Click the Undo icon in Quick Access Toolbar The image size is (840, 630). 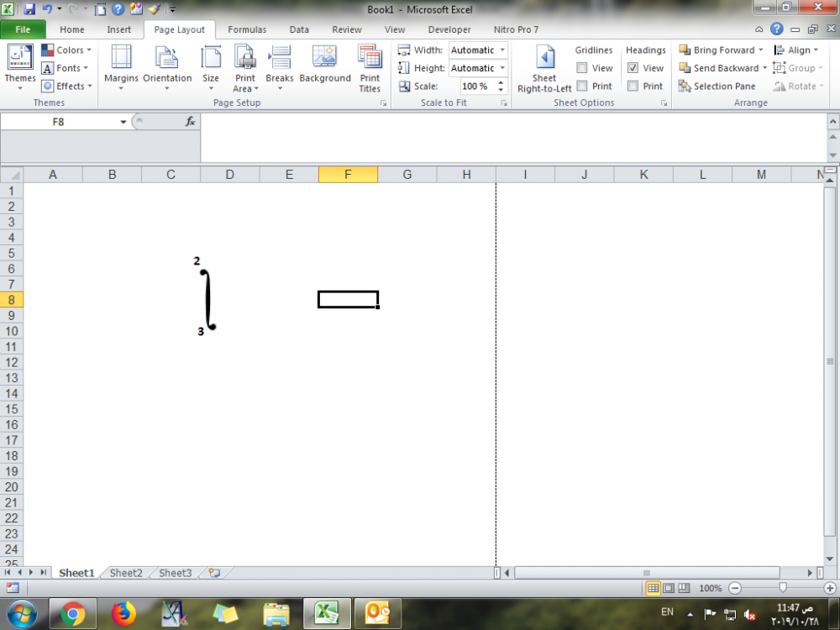(47, 9)
